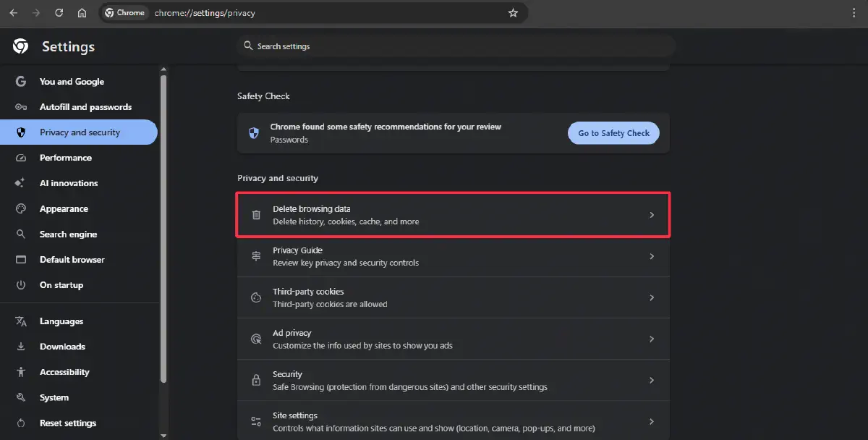Expand Site settings using the arrow

coord(651,420)
